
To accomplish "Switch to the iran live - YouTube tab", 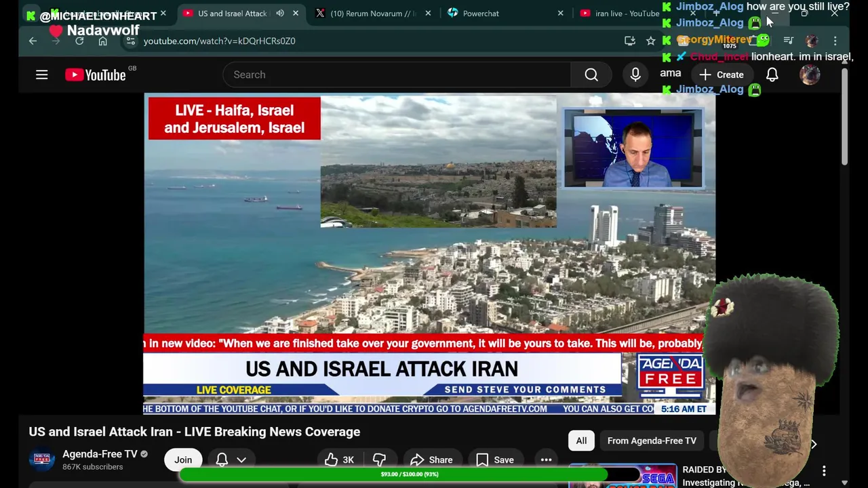I will pyautogui.click(x=627, y=14).
